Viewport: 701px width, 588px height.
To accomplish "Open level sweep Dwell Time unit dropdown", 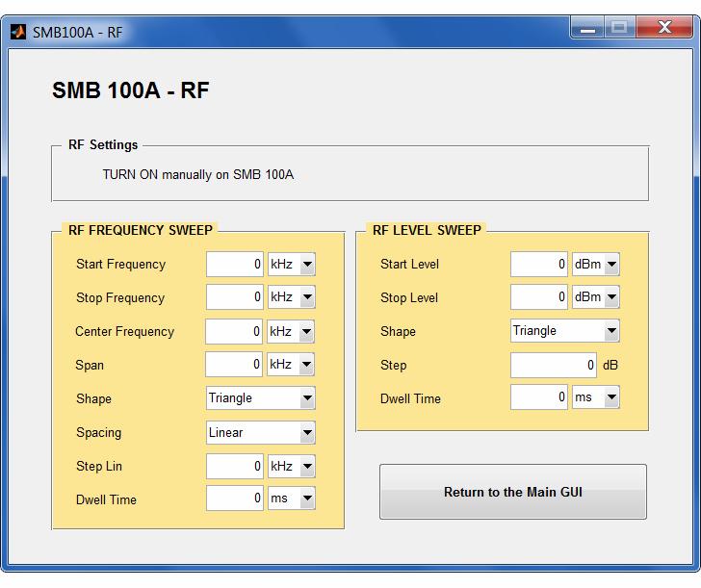I will pyautogui.click(x=596, y=397).
